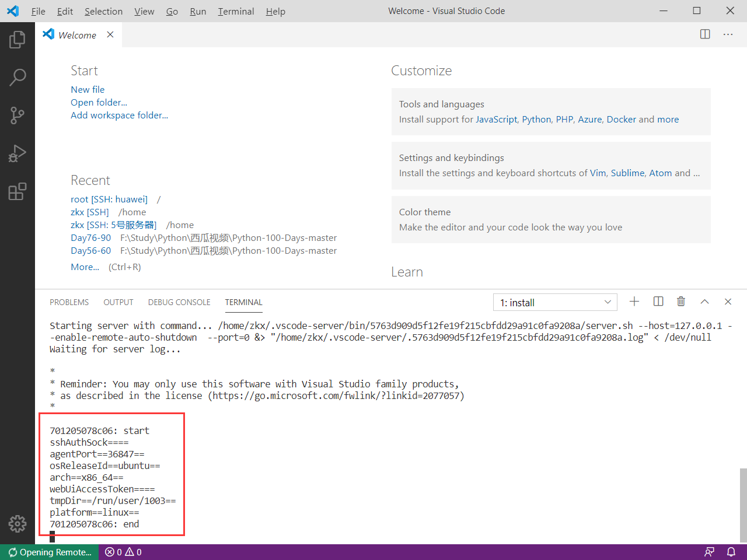Open the Help menu

[x=275, y=11]
